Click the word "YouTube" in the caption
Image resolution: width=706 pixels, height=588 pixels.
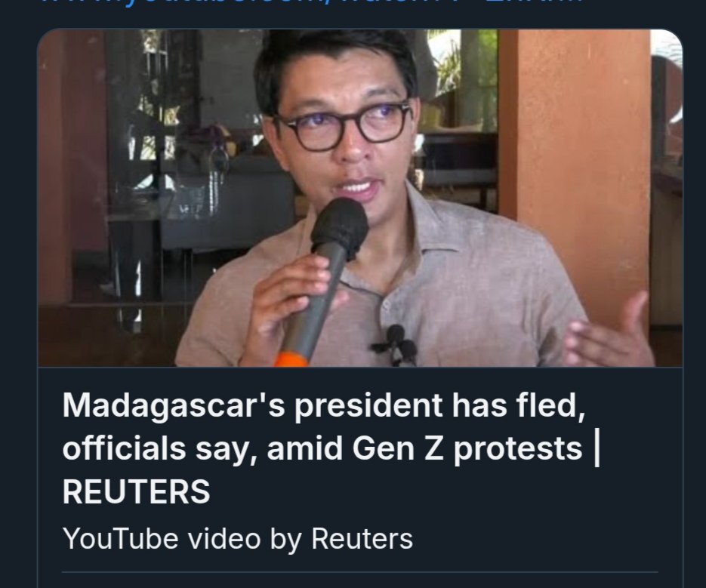[121, 538]
